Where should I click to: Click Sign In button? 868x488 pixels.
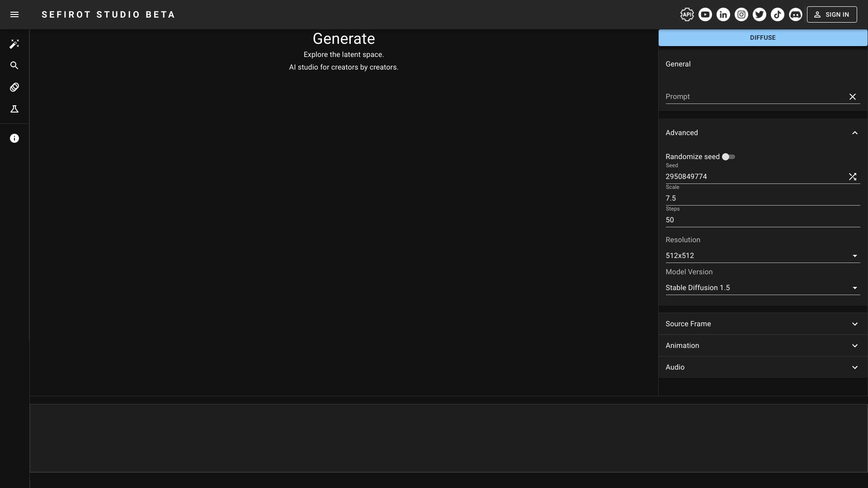(832, 14)
